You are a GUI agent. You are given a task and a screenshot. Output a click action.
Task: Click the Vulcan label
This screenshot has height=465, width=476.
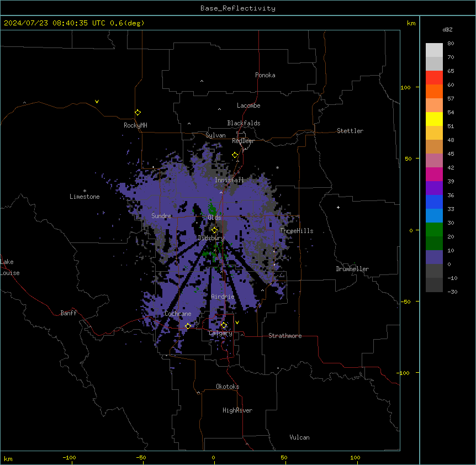299,437
